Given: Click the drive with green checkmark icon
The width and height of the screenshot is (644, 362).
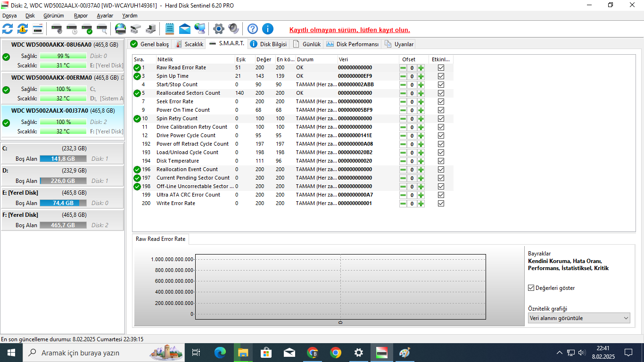Looking at the screenshot, I should (x=87, y=29).
